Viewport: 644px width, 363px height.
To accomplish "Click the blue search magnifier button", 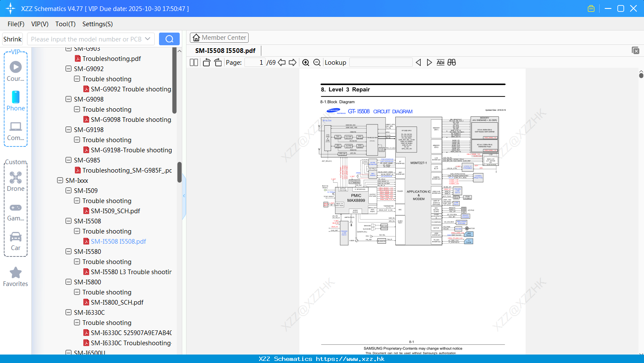I will click(169, 39).
